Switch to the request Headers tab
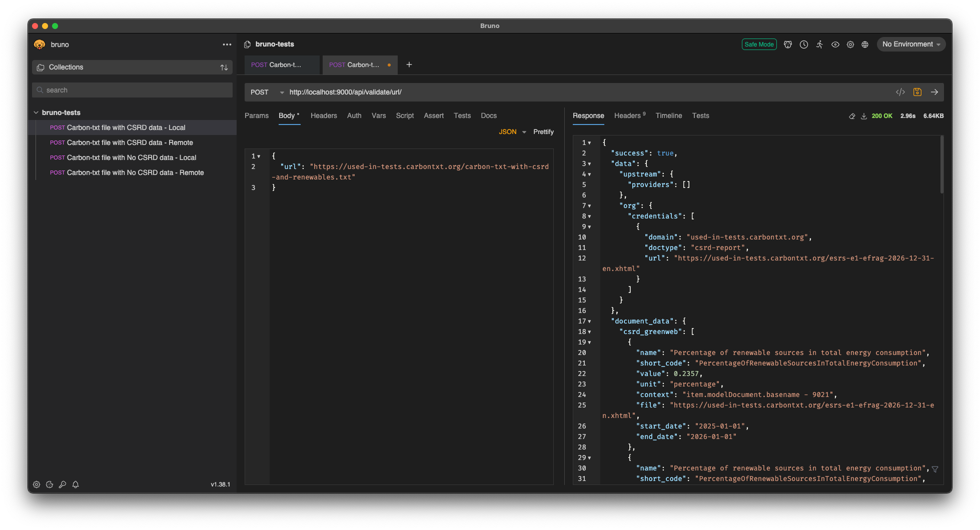Viewport: 980px width, 530px height. [324, 116]
